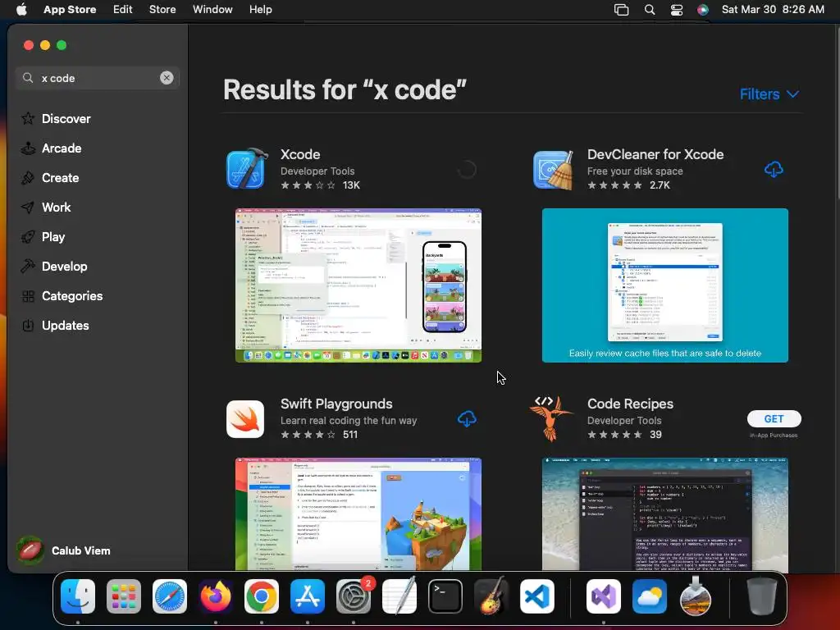840x630 pixels.
Task: Open the Xcode title link
Action: tap(300, 154)
